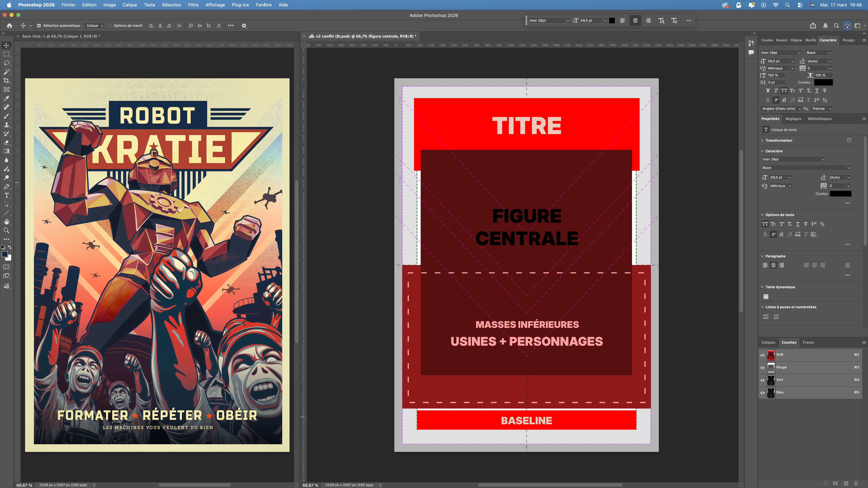Open the Anglais (Etats-Unis) language dropdown
The height and width of the screenshot is (488, 868).
(x=781, y=109)
